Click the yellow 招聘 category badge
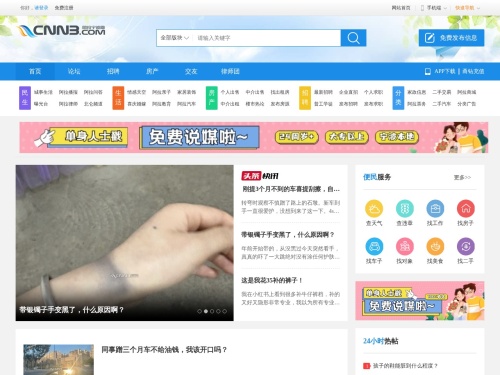The height and width of the screenshot is (375, 500). (x=305, y=98)
